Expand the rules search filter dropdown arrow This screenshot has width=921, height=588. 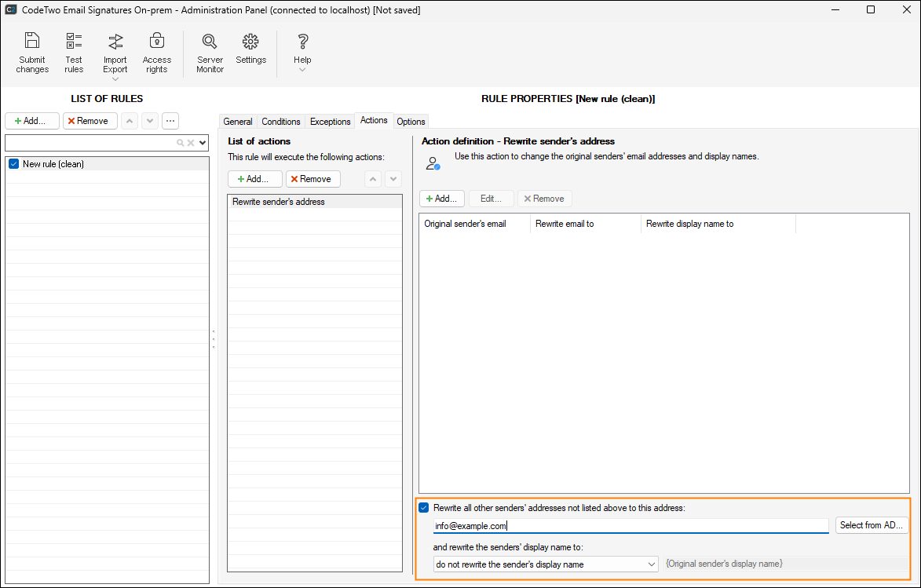click(203, 143)
